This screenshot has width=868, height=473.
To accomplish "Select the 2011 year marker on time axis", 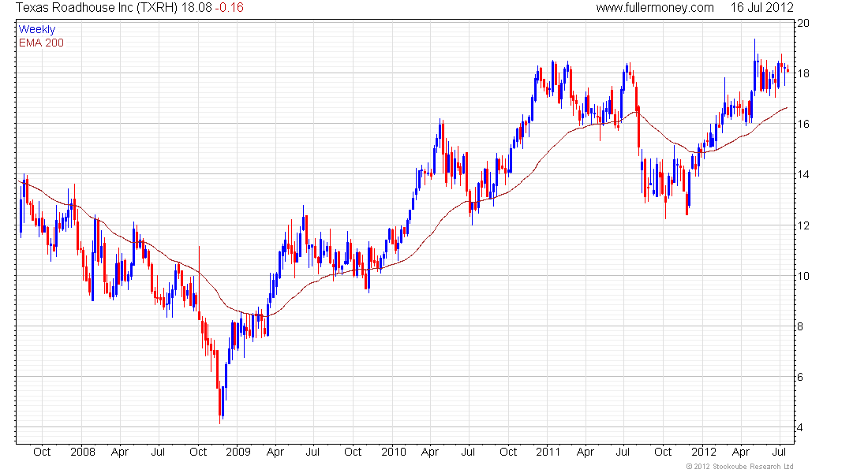I will pos(548,452).
